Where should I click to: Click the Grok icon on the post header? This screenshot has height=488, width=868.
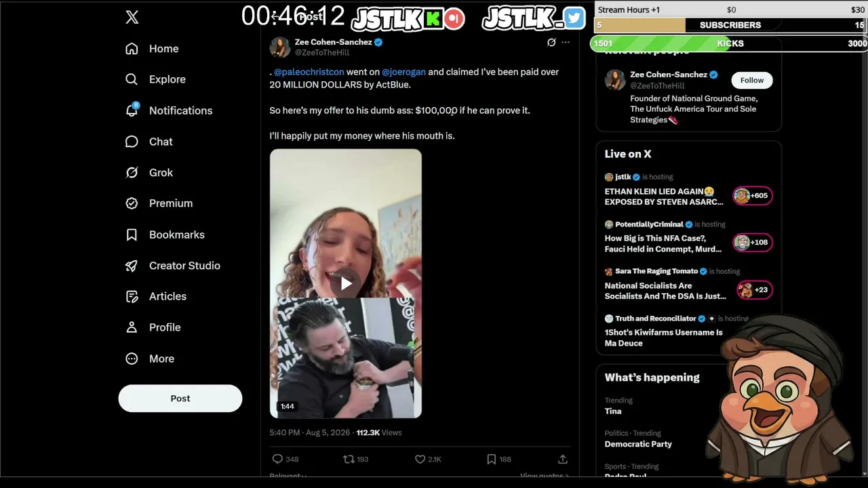click(551, 42)
